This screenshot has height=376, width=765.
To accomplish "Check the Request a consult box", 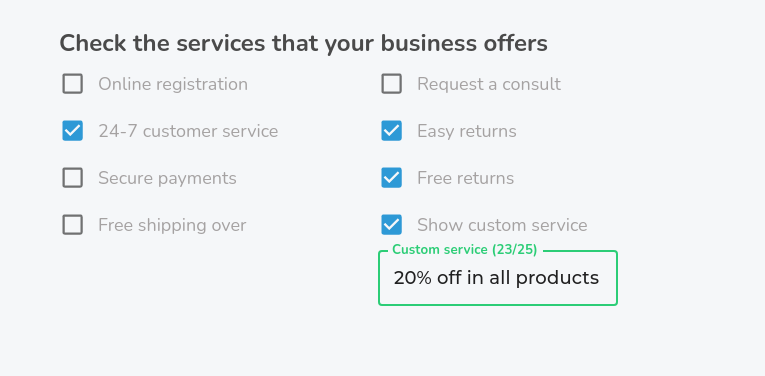I will 391,84.
